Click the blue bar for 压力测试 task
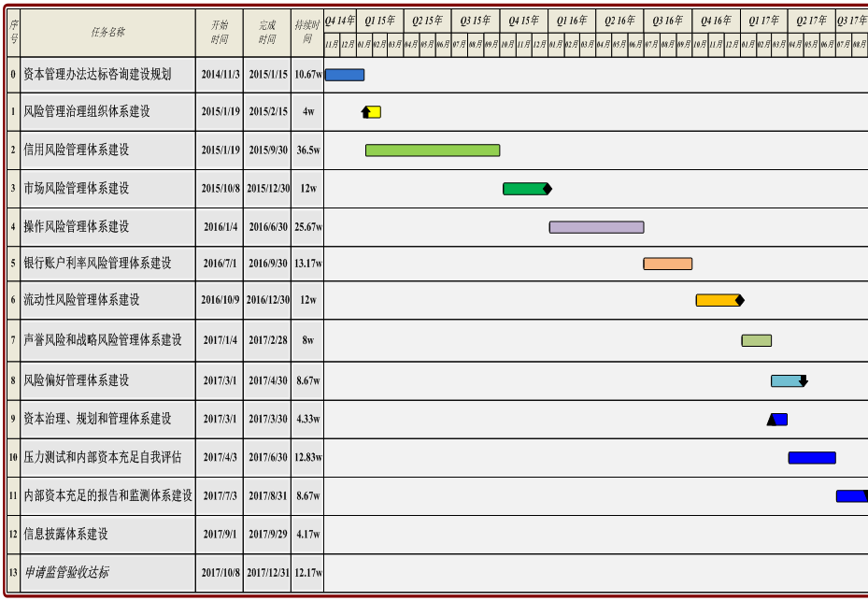The width and height of the screenshot is (868, 601). click(x=812, y=458)
